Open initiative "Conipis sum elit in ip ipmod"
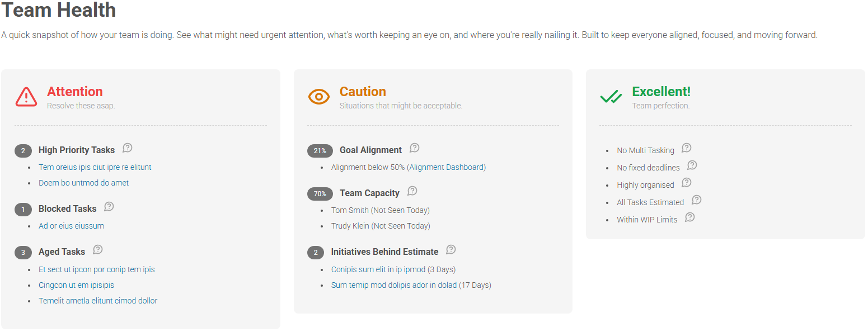The width and height of the screenshot is (868, 332). (378, 269)
